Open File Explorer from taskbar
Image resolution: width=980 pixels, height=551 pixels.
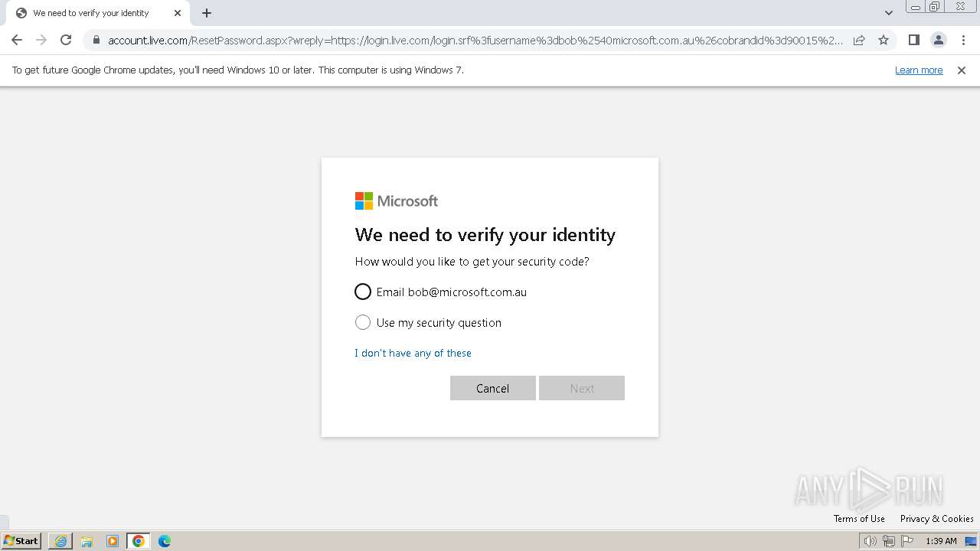click(x=87, y=541)
